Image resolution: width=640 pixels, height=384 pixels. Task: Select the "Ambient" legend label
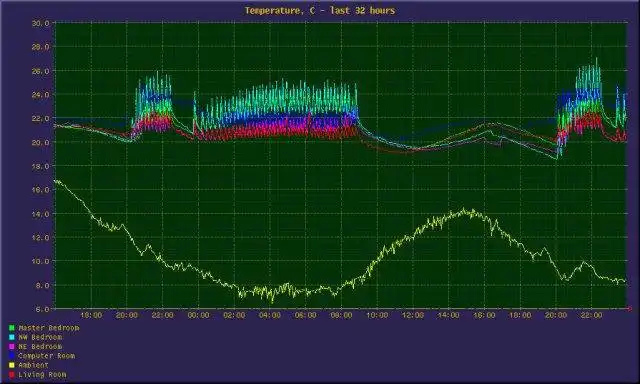[33, 365]
